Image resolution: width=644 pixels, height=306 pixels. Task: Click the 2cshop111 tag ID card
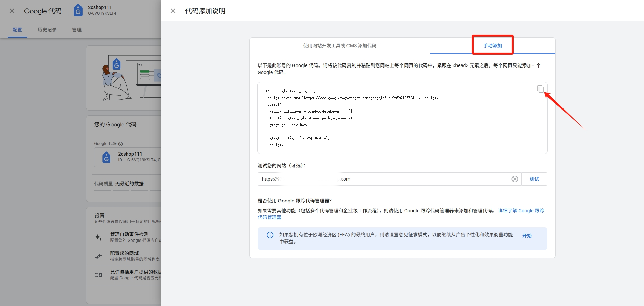pos(131,157)
